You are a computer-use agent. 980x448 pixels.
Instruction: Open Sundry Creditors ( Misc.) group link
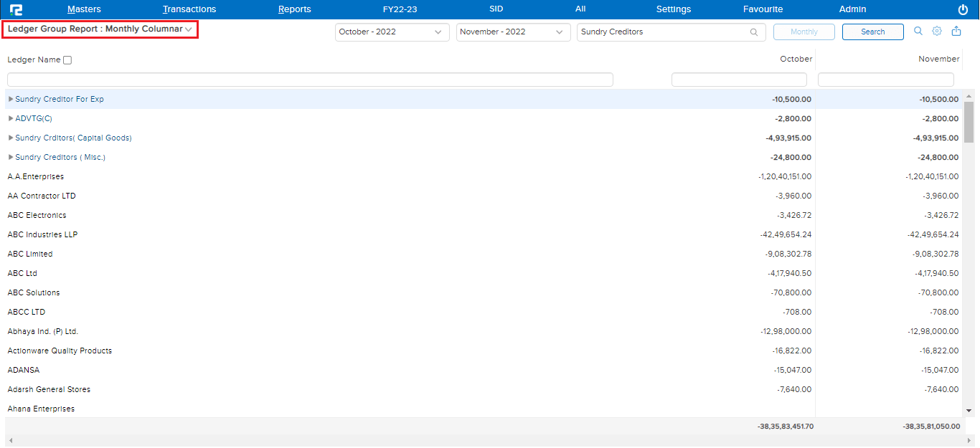pyautogui.click(x=60, y=157)
